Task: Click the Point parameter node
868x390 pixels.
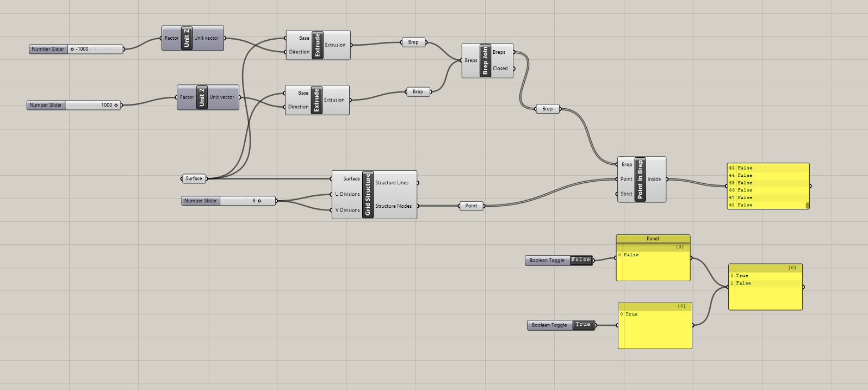Action: coord(471,206)
